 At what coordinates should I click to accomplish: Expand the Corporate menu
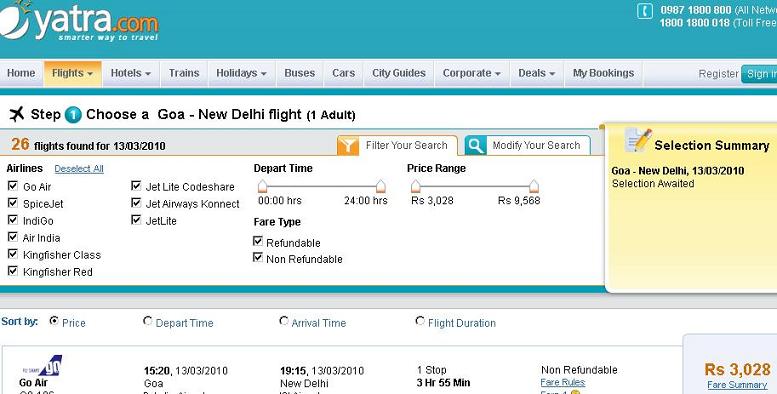[471, 73]
